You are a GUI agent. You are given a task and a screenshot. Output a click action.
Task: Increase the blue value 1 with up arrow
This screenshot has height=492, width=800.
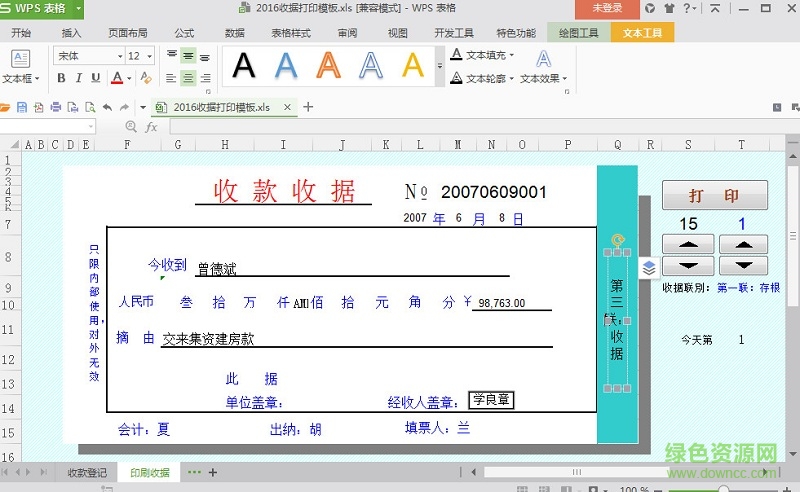[743, 244]
